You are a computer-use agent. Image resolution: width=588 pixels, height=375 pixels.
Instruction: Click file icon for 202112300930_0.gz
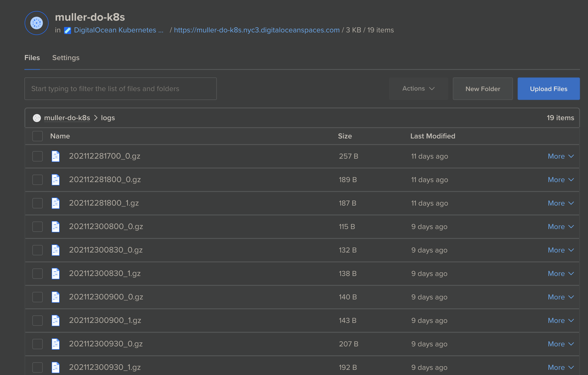pos(56,344)
